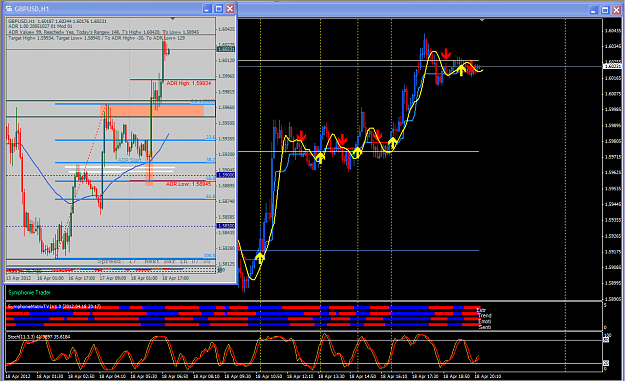Click the 23.6 Fibonacci level label

210,137
